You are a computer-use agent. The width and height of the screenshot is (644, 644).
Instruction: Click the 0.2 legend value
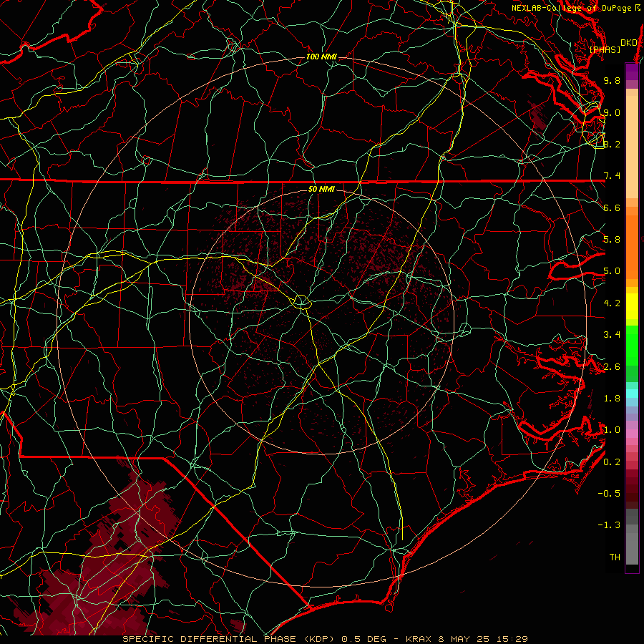click(612, 462)
